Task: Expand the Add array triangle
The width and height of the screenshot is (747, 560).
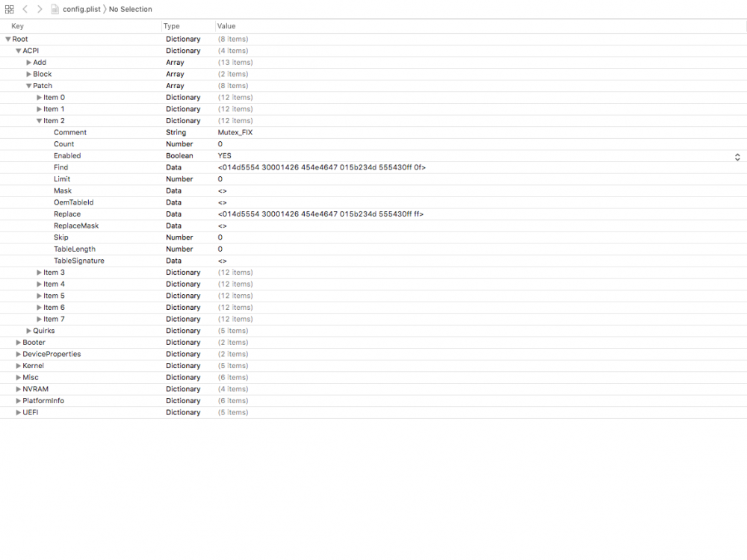Action: [28, 63]
